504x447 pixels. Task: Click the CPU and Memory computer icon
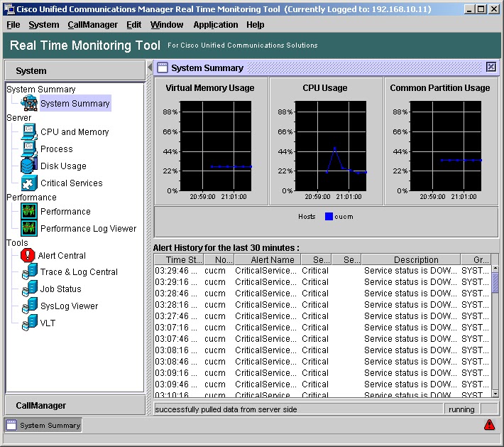coord(29,131)
